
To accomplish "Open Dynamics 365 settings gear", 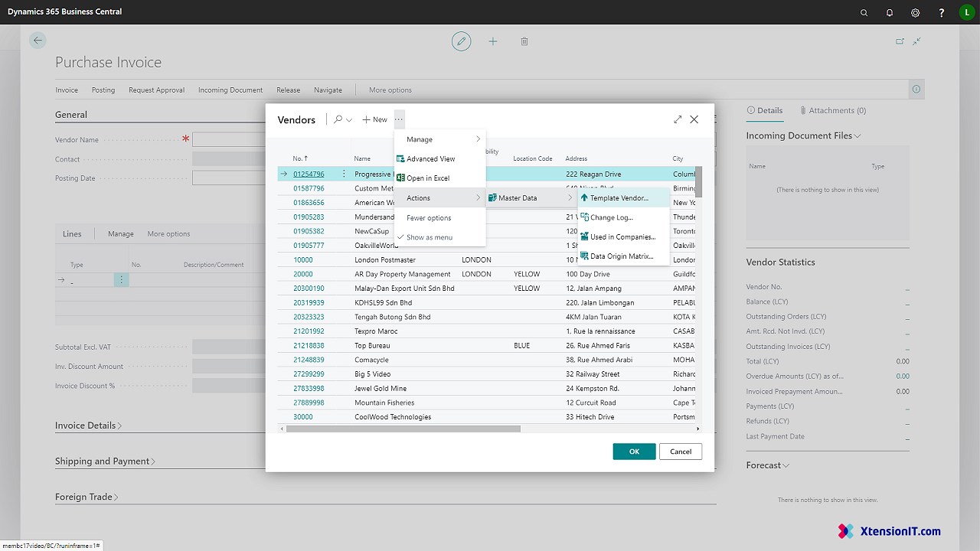I will pos(915,12).
